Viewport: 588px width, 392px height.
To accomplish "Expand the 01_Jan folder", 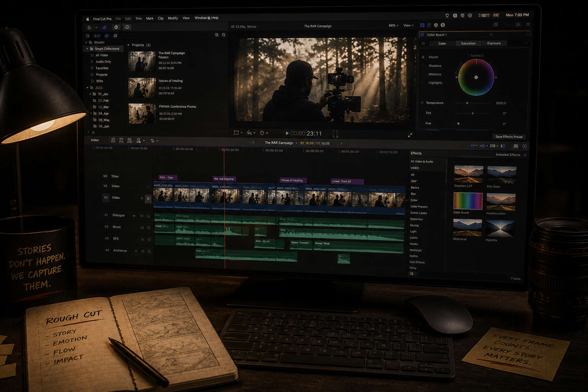I will click(90, 94).
